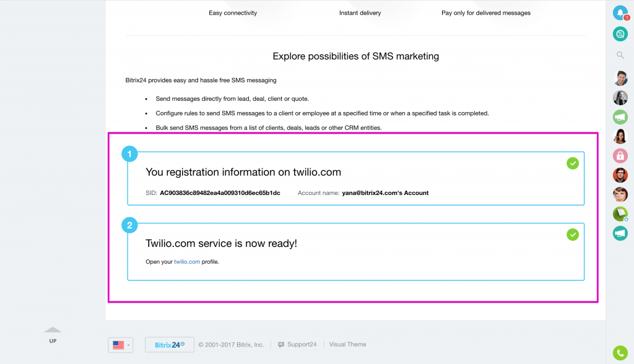Open the pink lock private chat
The width and height of the screenshot is (634, 364).
(x=620, y=156)
